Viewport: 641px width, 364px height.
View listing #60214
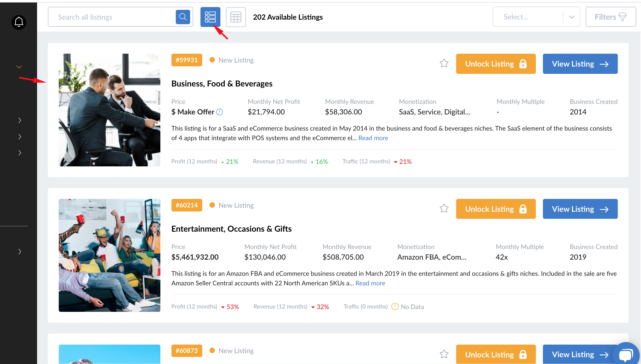[x=580, y=209]
